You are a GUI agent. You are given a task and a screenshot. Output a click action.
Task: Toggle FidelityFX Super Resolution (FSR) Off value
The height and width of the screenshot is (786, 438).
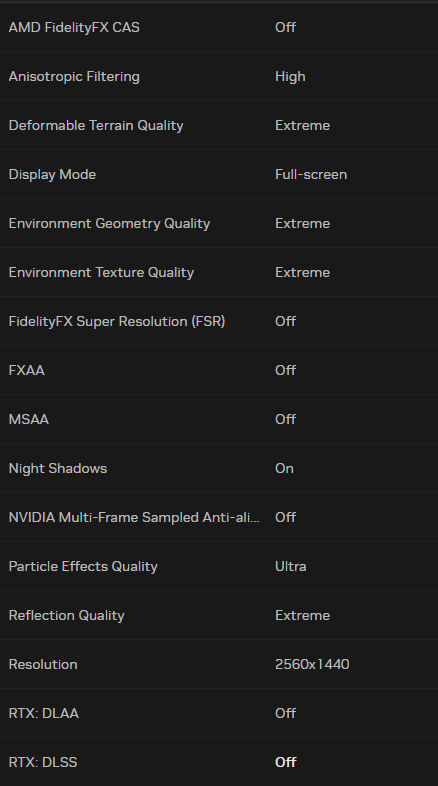(285, 321)
